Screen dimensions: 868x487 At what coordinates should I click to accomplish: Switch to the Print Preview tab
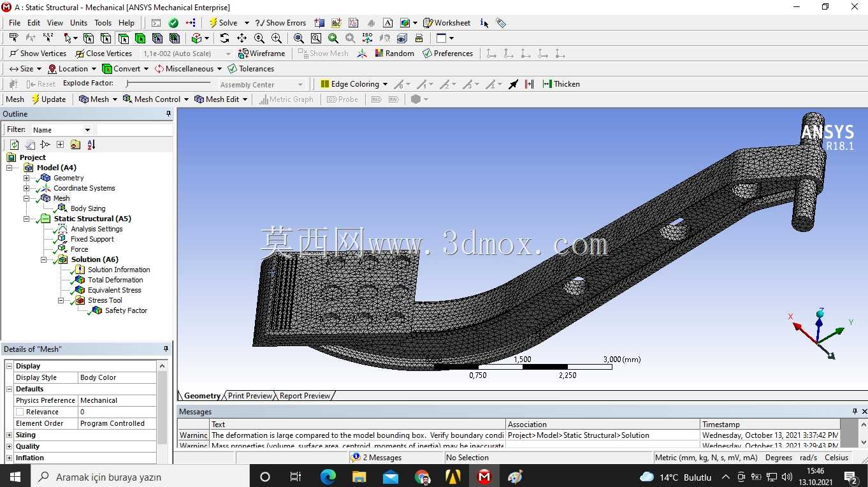coord(250,396)
